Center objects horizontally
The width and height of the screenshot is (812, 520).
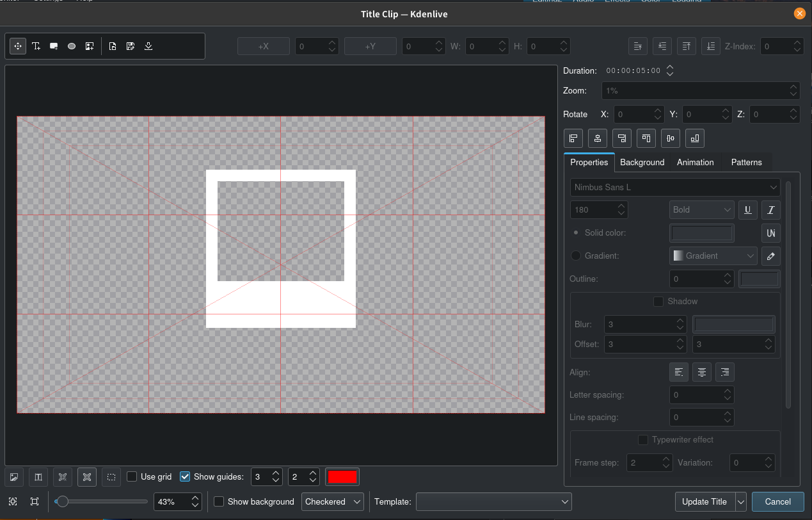tap(598, 138)
